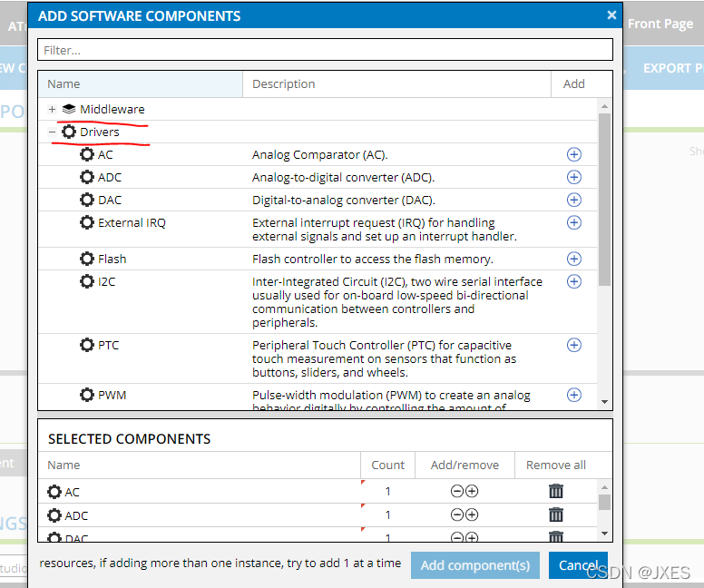Viewport: 704px width, 588px height.
Task: Click scroll-up arrow of selected components
Action: pyautogui.click(x=604, y=487)
